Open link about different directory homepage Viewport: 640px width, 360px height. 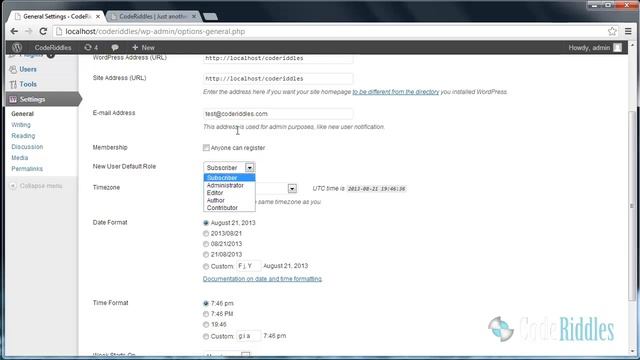tap(396, 92)
